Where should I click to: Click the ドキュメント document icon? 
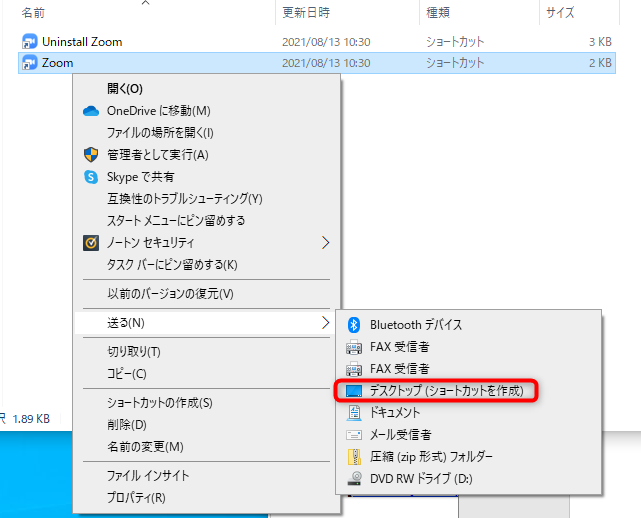[354, 413]
